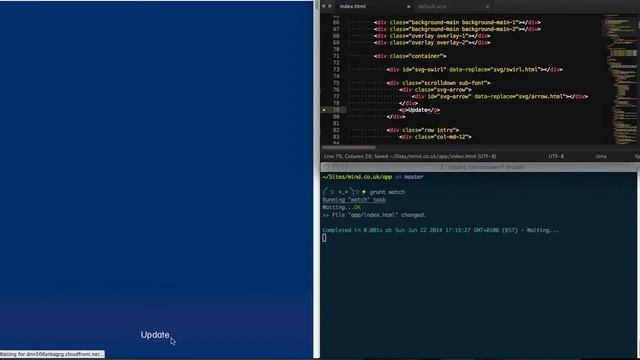Click the svg-arrow data-replace line
The image size is (640, 360).
pos(500,96)
